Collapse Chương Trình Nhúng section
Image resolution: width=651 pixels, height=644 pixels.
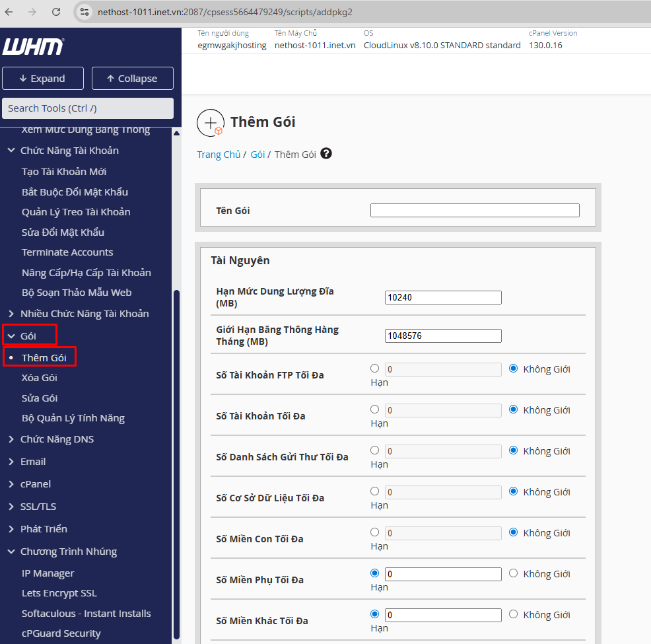(x=11, y=552)
